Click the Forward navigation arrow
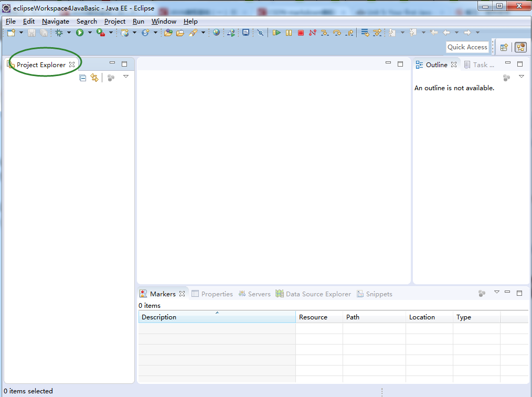This screenshot has height=397, width=532. pos(467,33)
